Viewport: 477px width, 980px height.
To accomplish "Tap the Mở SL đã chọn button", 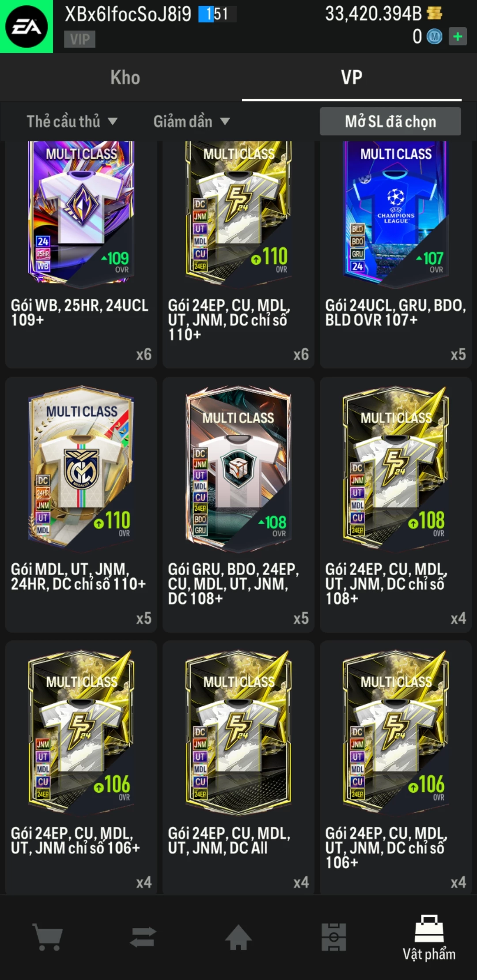I will click(x=390, y=121).
